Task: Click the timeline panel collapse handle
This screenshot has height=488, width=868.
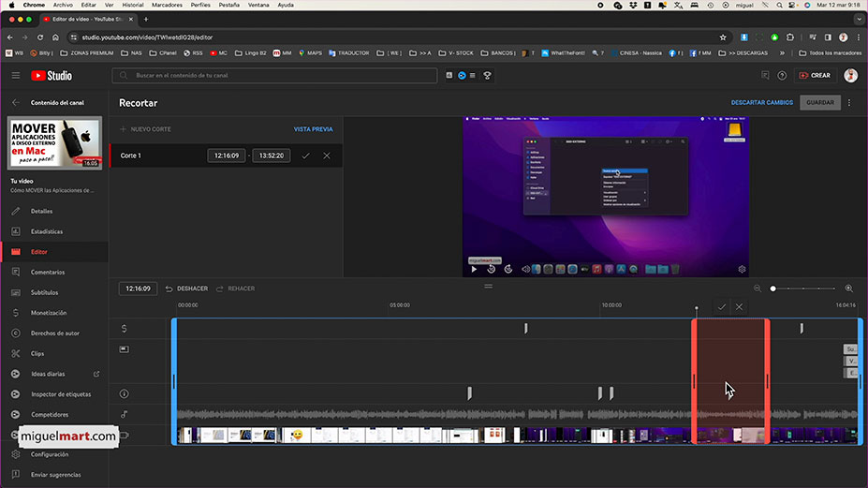Action: pyautogui.click(x=488, y=287)
